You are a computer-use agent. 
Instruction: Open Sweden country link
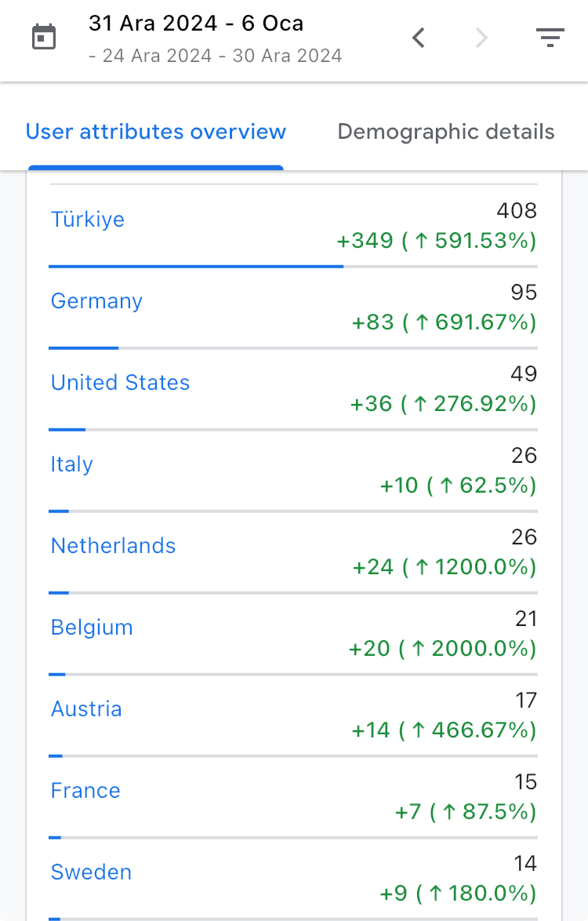pyautogui.click(x=91, y=872)
